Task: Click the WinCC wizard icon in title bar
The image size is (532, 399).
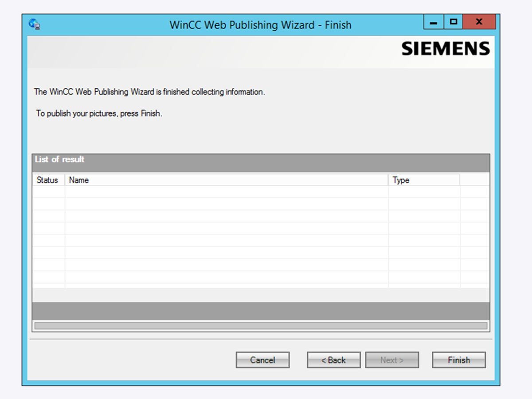Action: [35, 24]
